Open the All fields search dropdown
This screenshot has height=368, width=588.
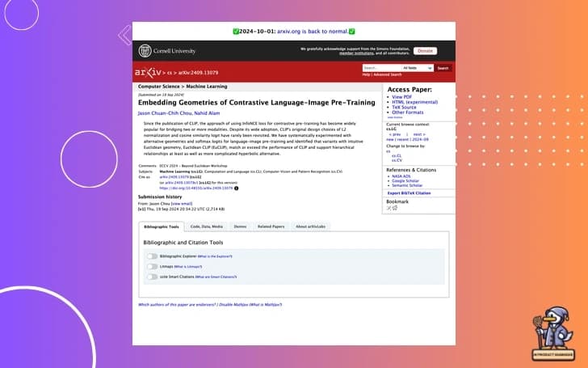416,68
